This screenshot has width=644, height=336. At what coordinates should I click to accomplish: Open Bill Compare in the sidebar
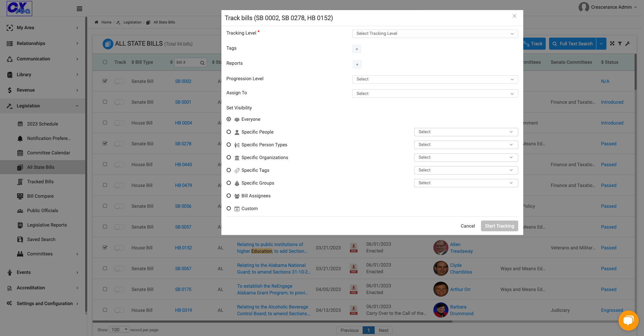40,196
